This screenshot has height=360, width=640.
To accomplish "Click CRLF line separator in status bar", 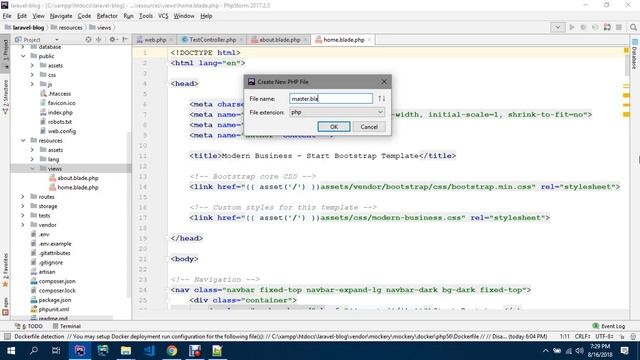I will (582, 336).
